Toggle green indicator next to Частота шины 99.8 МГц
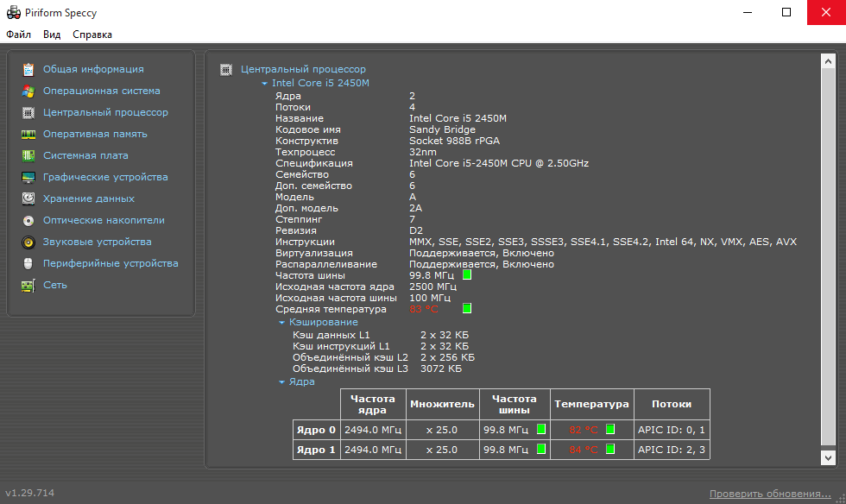The width and height of the screenshot is (846, 504). (467, 274)
